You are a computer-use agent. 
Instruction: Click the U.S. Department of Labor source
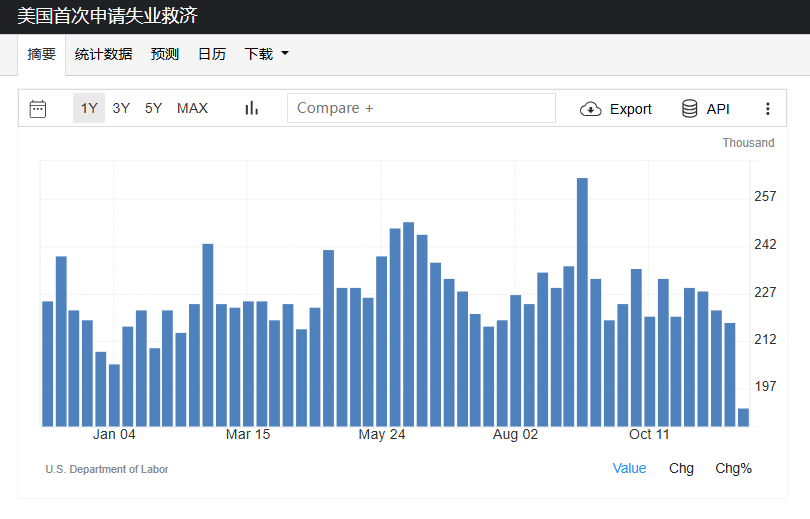[107, 469]
